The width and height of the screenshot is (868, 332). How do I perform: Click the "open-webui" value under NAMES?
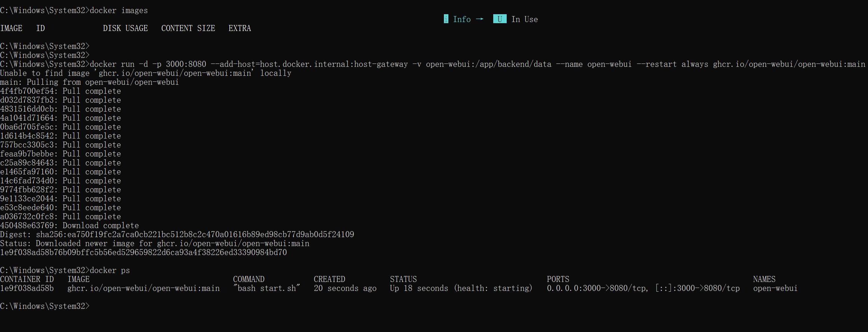[x=775, y=288]
